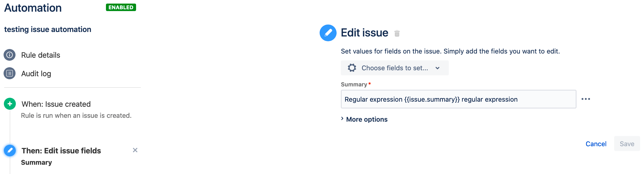Click the Rule details info icon
644x174 pixels.
pos(10,55)
